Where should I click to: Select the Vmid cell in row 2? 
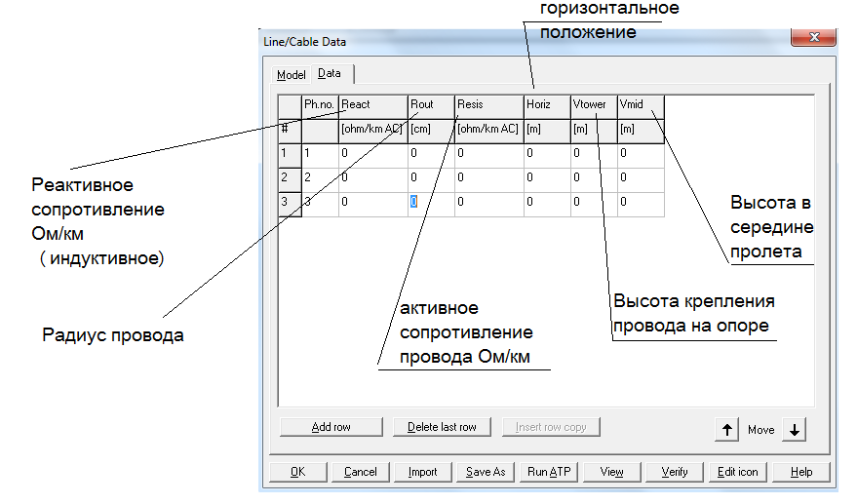click(x=642, y=179)
